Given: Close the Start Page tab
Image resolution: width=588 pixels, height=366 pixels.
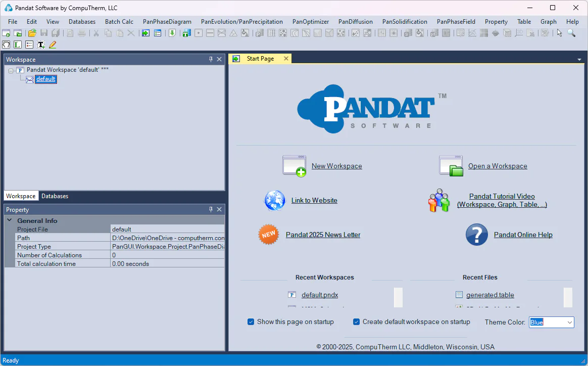Looking at the screenshot, I should point(286,59).
